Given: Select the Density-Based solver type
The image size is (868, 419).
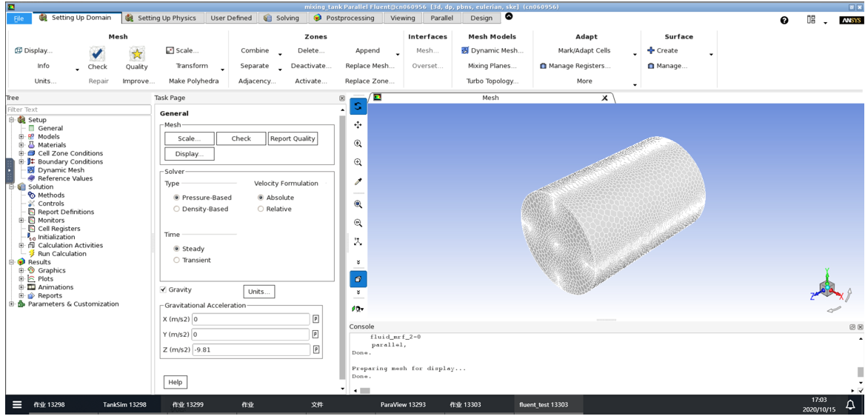Looking at the screenshot, I should point(176,209).
